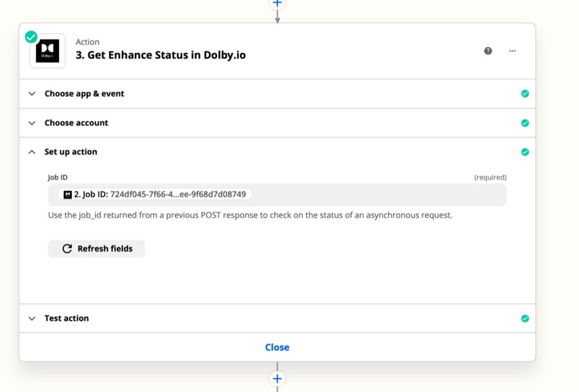Viewport: 579px width, 392px height.
Task: Open the Choose account section
Action: [277, 123]
